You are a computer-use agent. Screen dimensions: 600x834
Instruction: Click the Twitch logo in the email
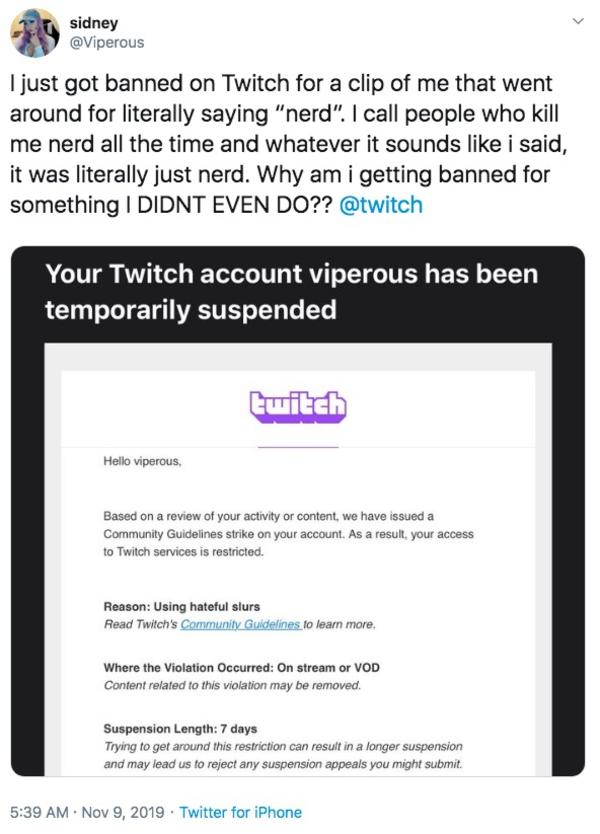298,407
